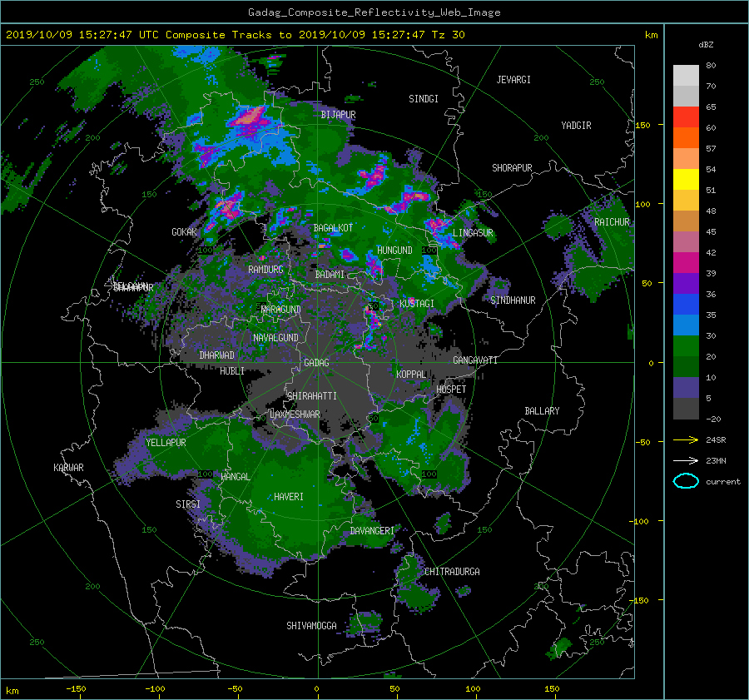Click the LINGASUR city label
This screenshot has width=749, height=700.
tap(473, 233)
